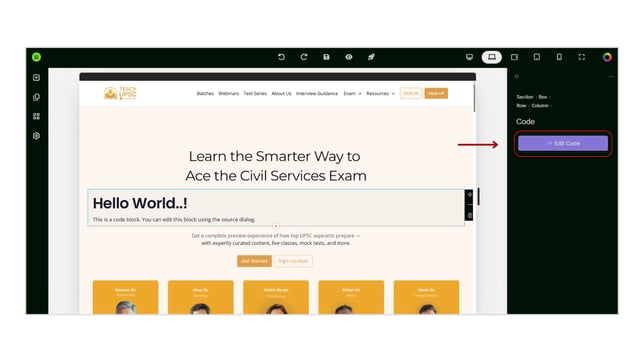Select the fourth instructor card
Screen dimensions: 644x362
[x=351, y=297]
